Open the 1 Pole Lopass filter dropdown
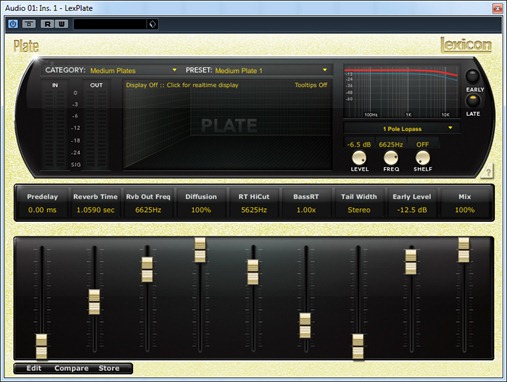Image resolution: width=507 pixels, height=382 pixels. tap(402, 129)
